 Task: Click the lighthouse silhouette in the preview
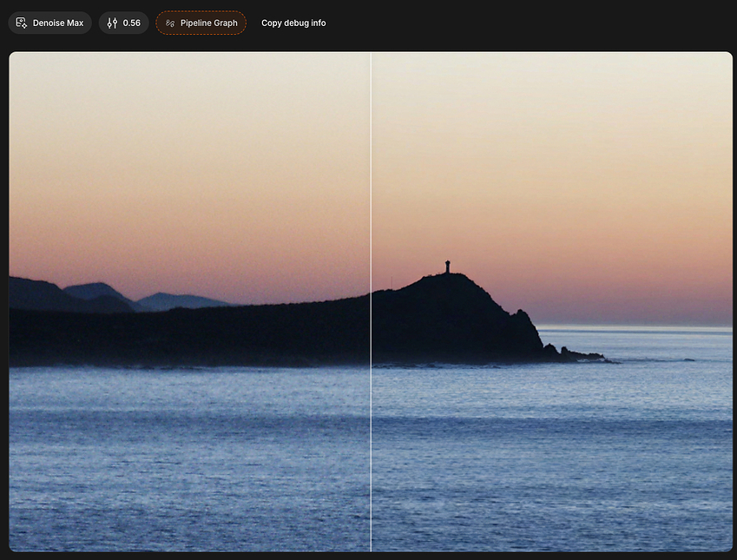click(x=447, y=267)
